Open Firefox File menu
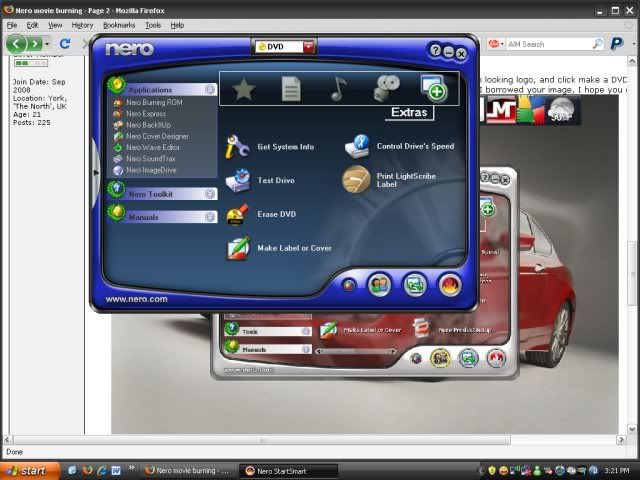This screenshot has height=480, width=640. coord(12,25)
